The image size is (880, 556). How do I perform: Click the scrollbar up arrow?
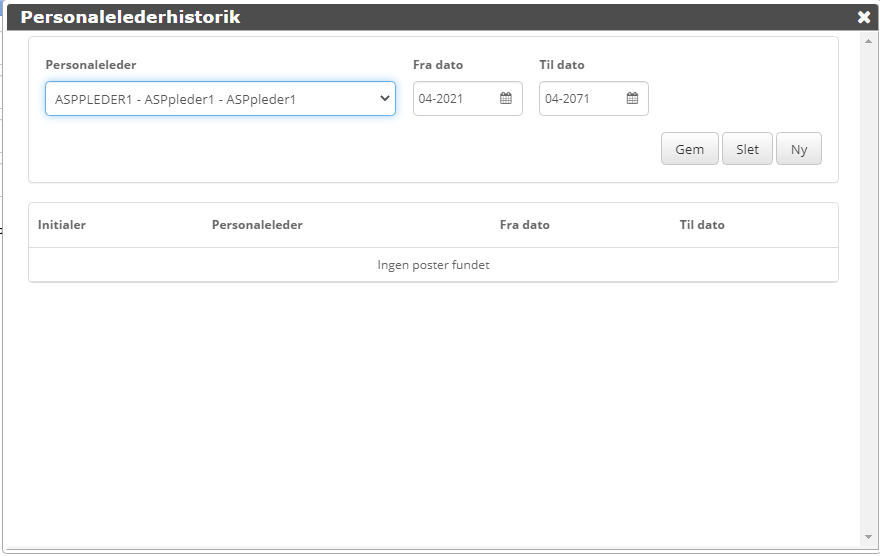pyautogui.click(x=868, y=41)
